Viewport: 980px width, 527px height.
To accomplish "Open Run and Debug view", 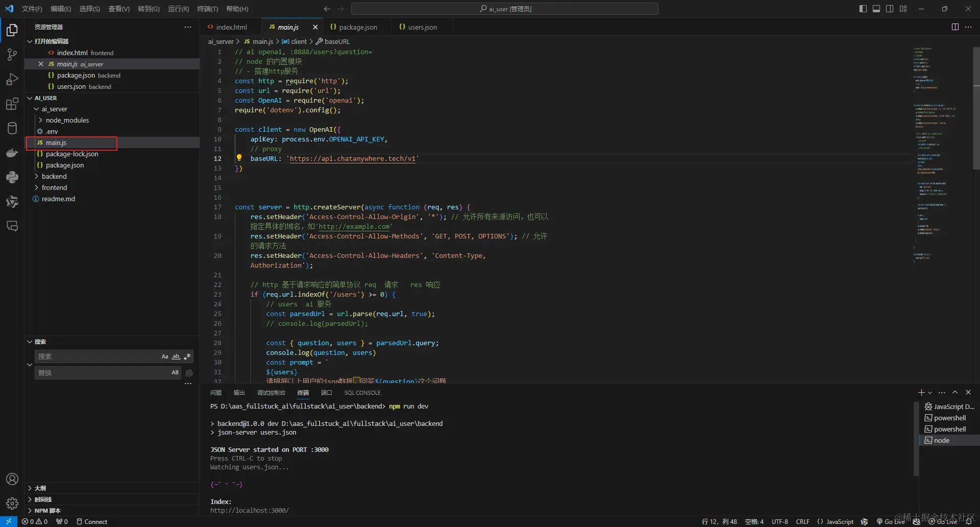I will (x=12, y=80).
